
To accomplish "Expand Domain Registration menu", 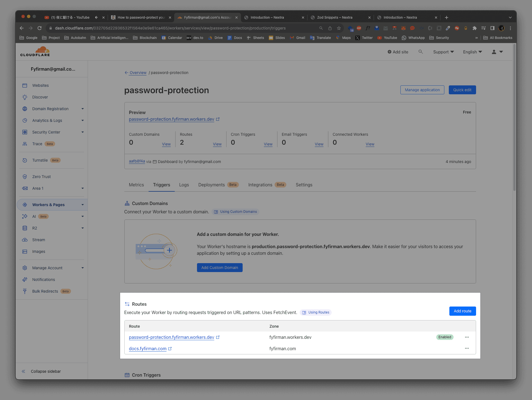I will [x=83, y=109].
